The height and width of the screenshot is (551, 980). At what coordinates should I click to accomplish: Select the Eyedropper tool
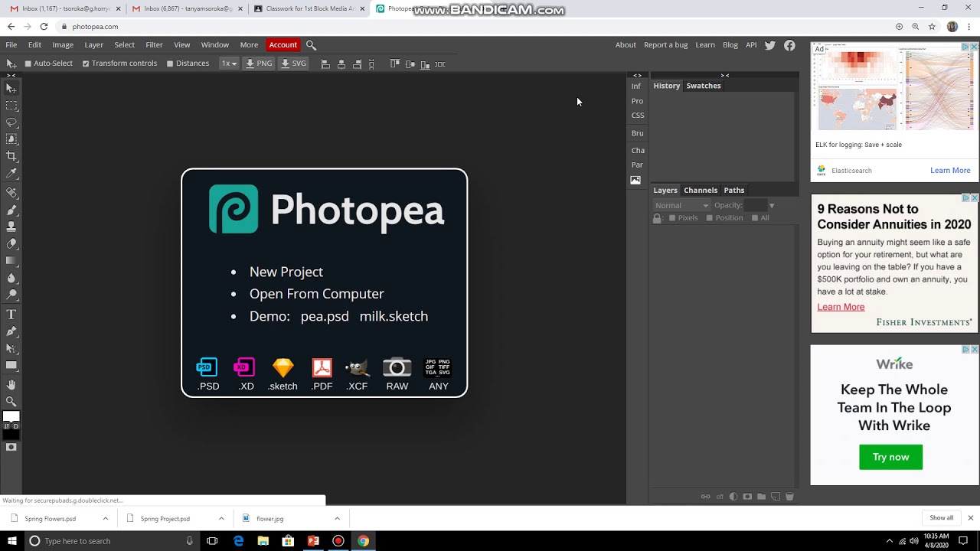click(x=11, y=174)
